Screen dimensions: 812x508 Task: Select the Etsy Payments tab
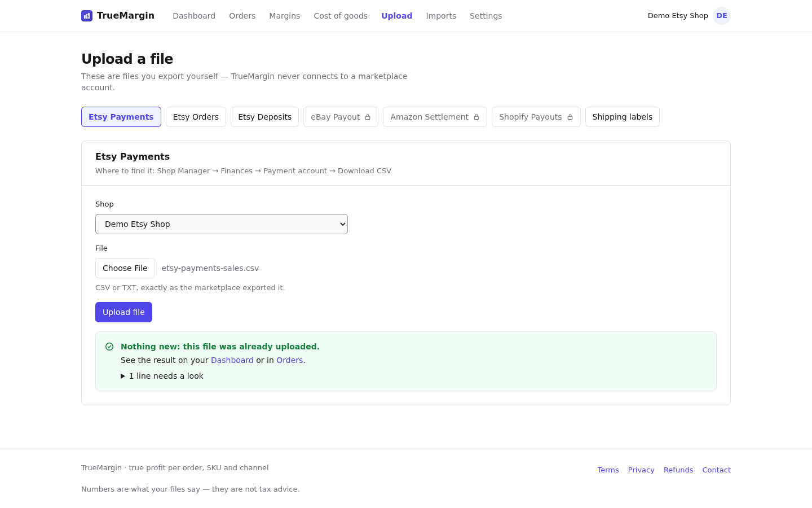121,117
